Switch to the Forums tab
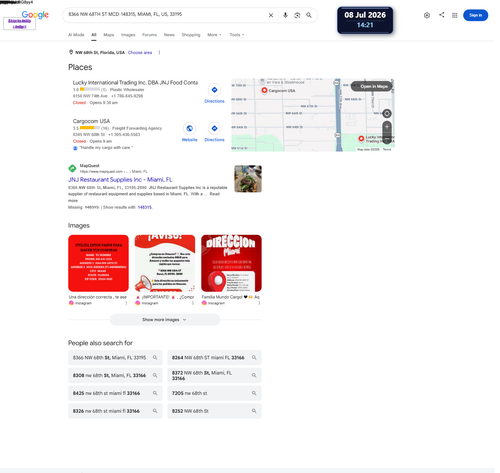 149,35
